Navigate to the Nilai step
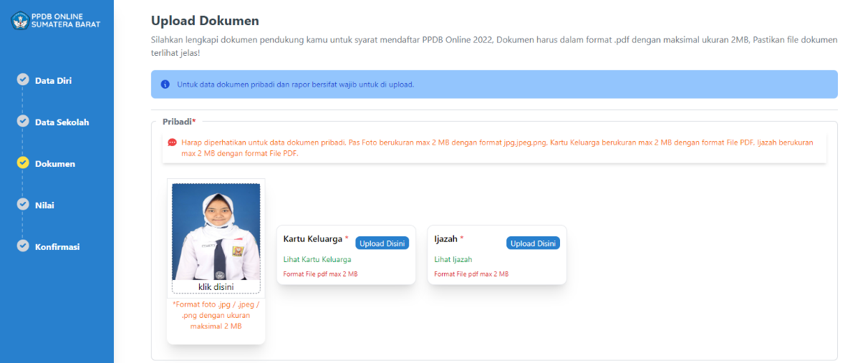868x363 pixels. tap(44, 205)
